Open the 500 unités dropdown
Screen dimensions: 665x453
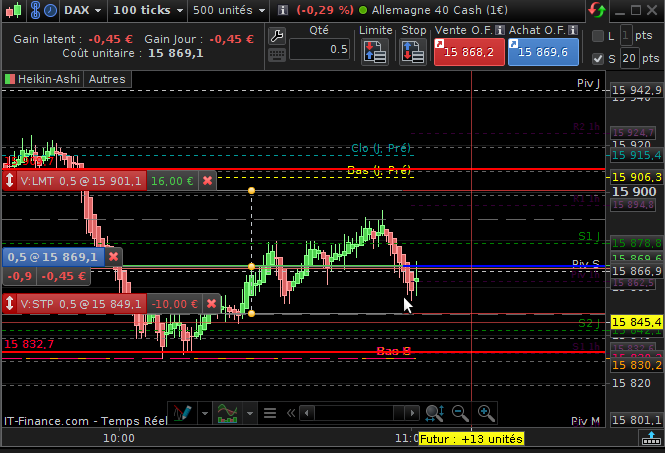click(229, 10)
